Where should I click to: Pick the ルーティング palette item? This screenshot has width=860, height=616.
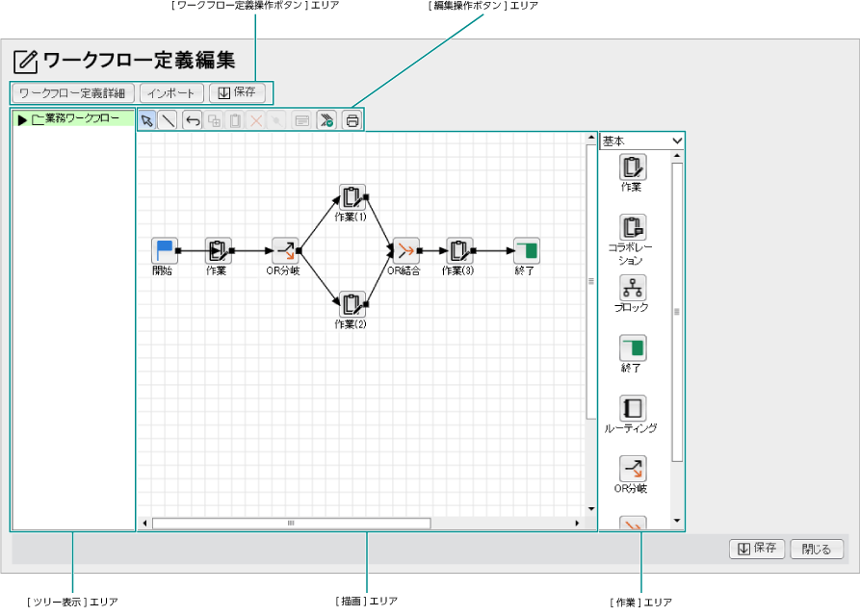tap(633, 408)
